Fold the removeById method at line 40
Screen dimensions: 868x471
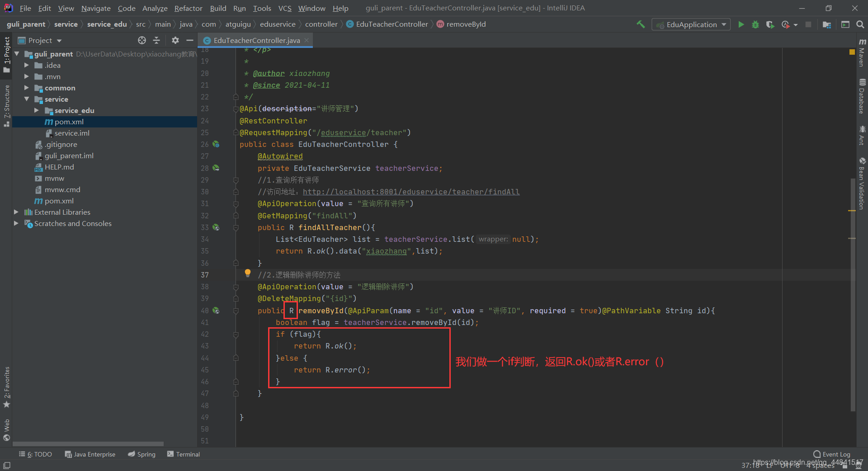(236, 311)
